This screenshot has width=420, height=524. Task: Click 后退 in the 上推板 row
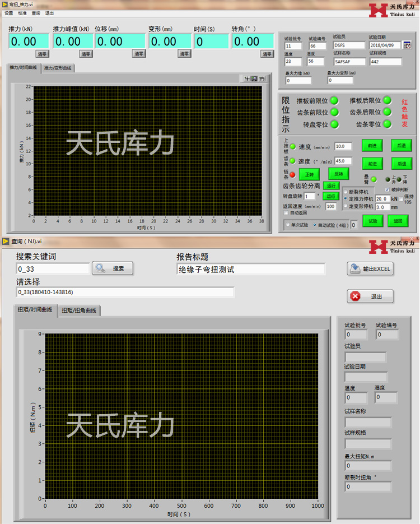pyautogui.click(x=402, y=146)
